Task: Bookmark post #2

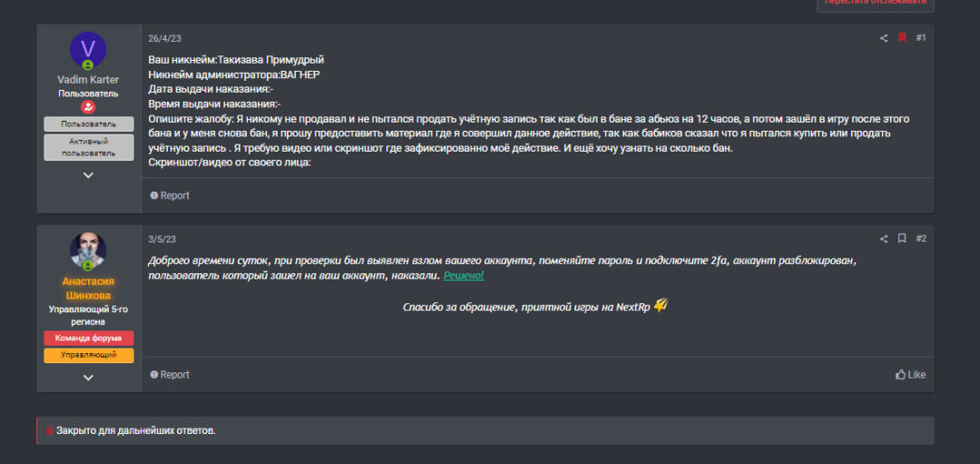Action: tap(902, 239)
